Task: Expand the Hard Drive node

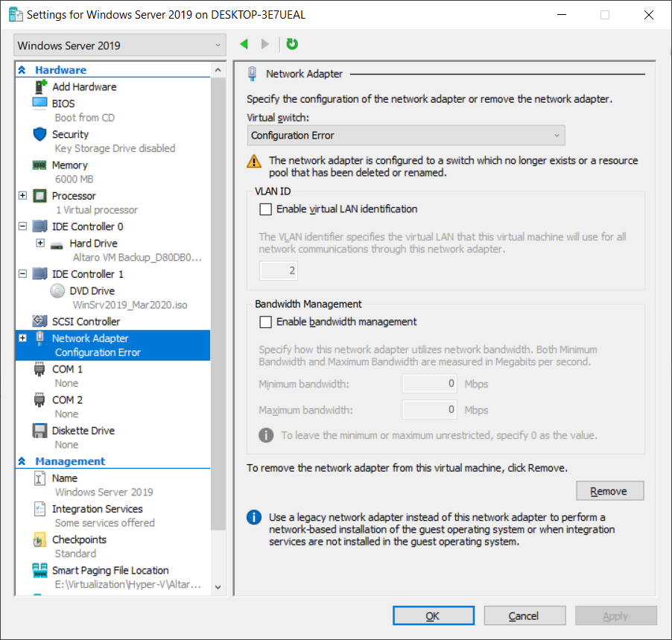Action: tap(40, 243)
